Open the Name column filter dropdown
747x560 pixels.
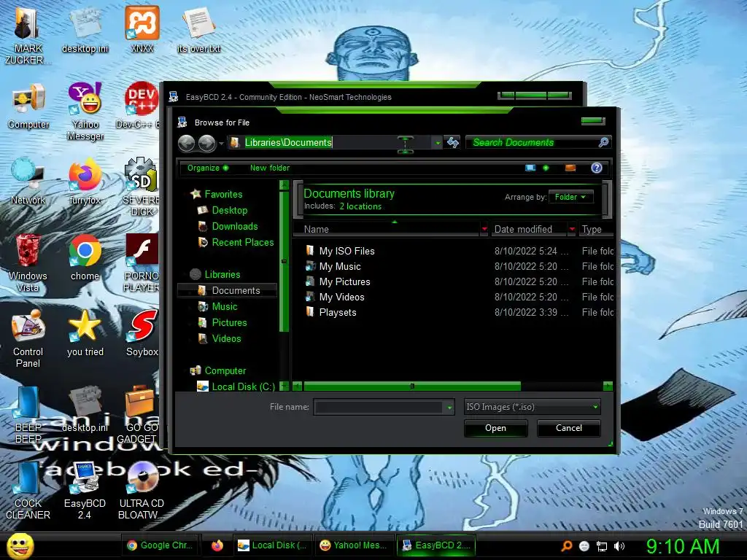tap(484, 229)
